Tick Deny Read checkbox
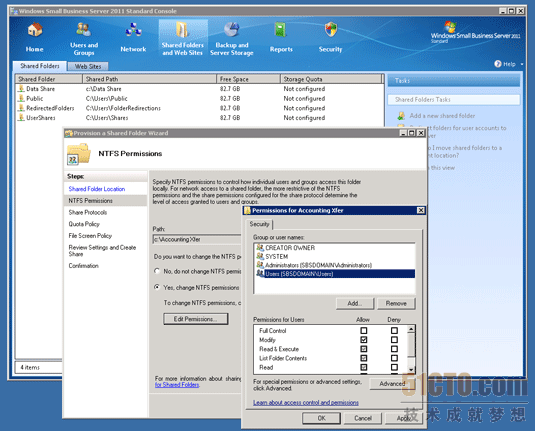The width and height of the screenshot is (535, 431). point(394,367)
